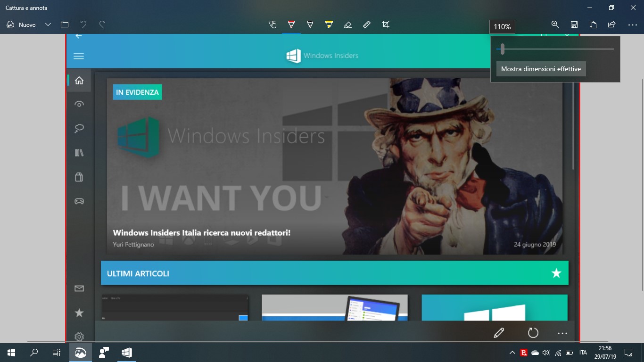Click the ITA language indicator
This screenshot has width=644, height=362.
click(x=583, y=353)
